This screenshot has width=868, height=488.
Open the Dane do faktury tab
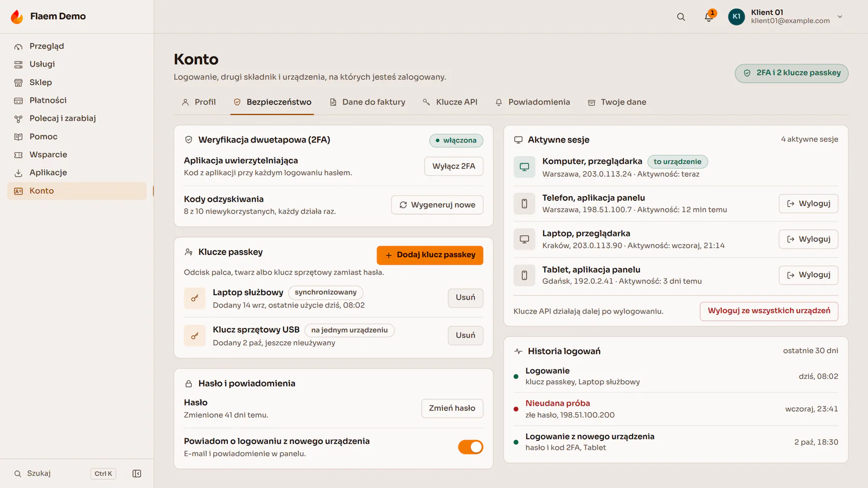coord(368,102)
